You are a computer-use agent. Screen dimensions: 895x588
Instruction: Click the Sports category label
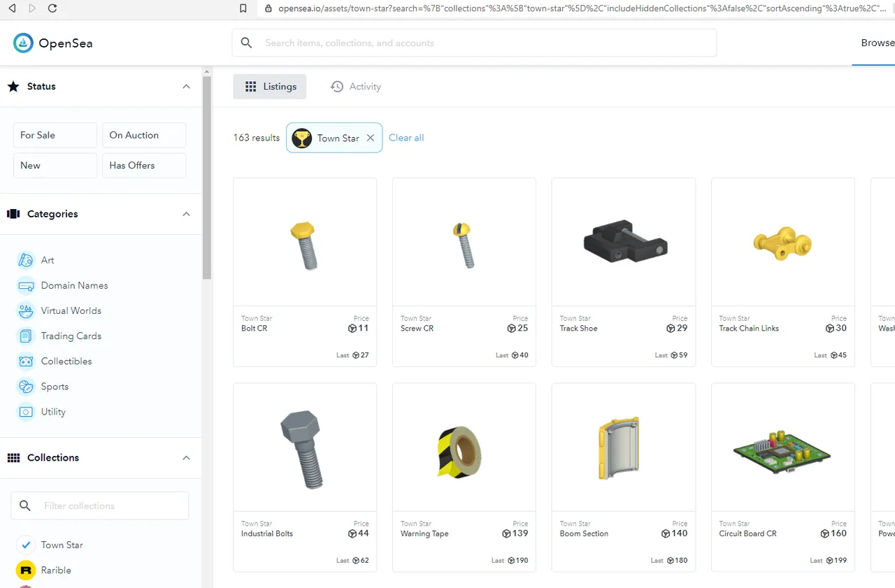(x=55, y=387)
